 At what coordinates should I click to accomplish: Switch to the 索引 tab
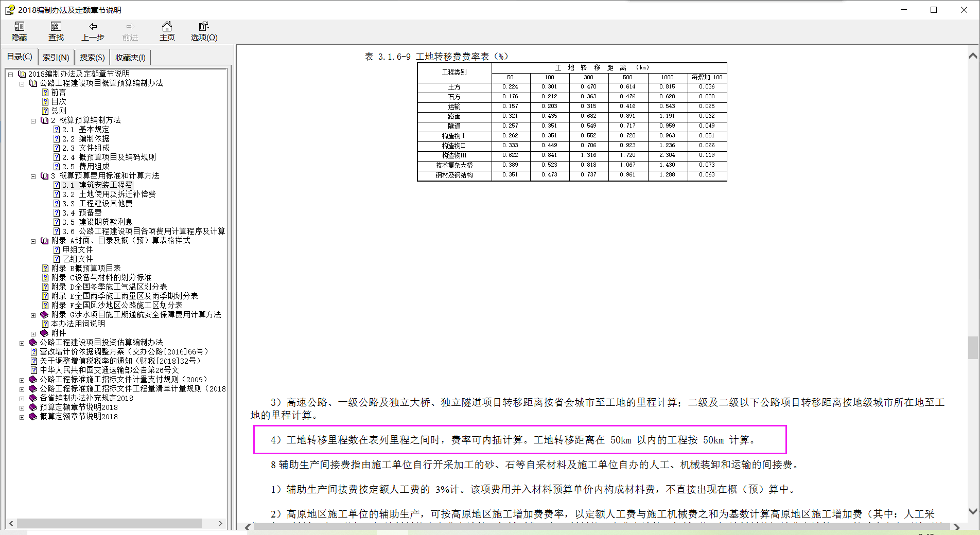tap(56, 57)
